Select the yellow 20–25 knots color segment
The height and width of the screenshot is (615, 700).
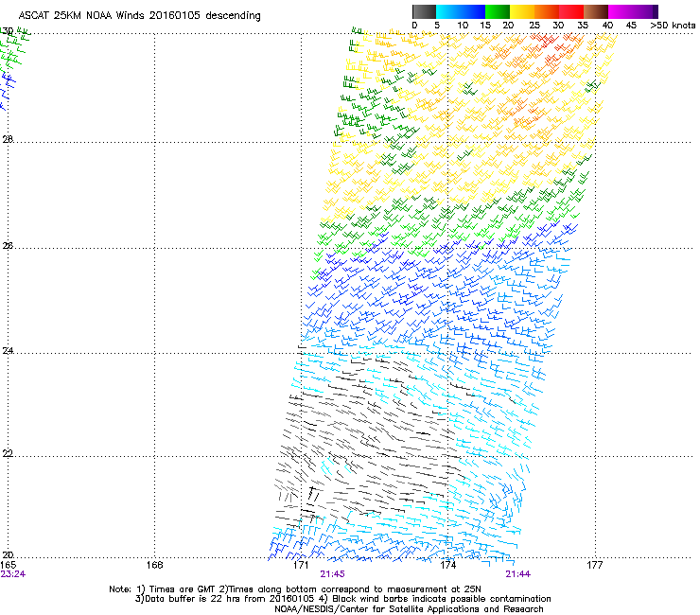coord(522,11)
